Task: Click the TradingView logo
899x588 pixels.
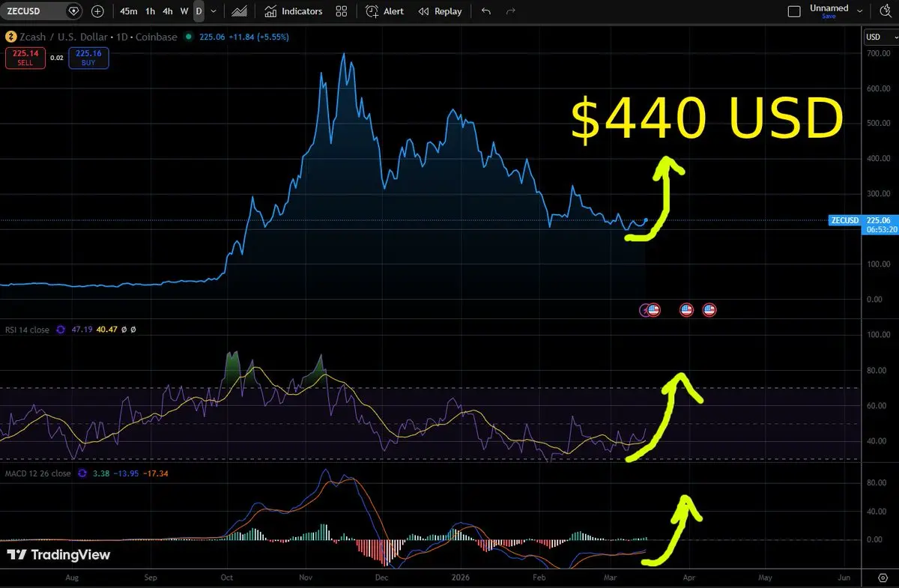Action: [59, 555]
